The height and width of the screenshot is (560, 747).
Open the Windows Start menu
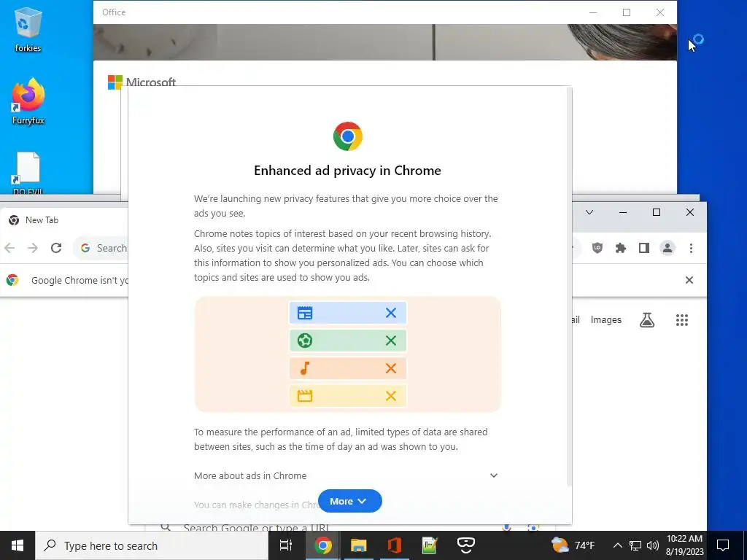pos(18,545)
